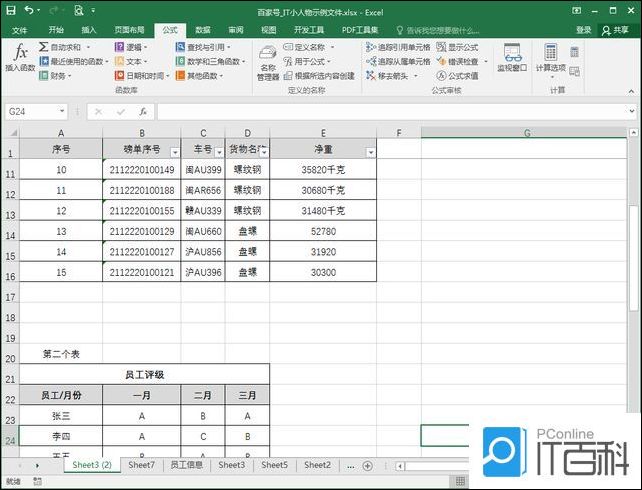Show more sheet tabs via ellipsis
The image size is (642, 490).
350,466
